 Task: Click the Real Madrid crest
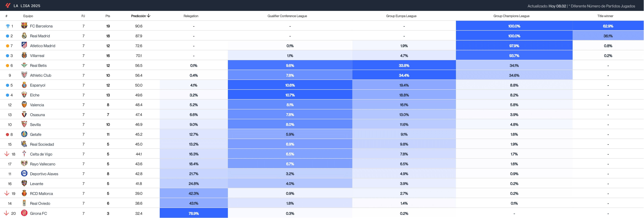(24, 36)
